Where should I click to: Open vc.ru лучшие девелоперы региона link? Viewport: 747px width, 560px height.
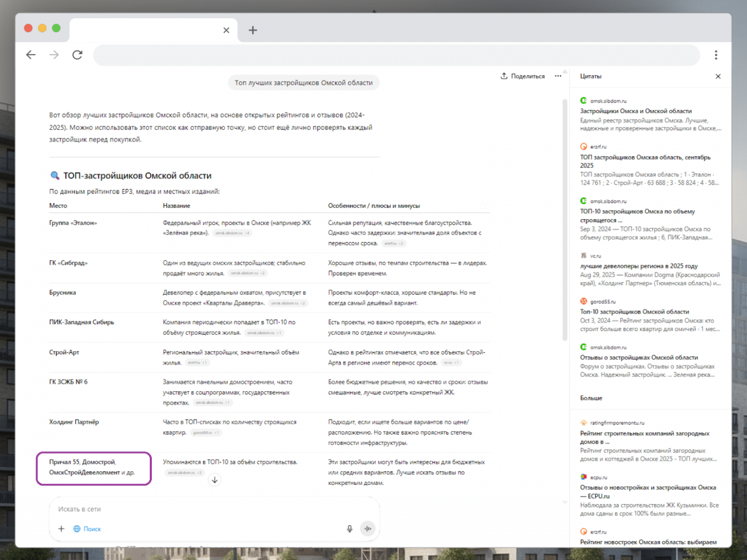click(x=638, y=266)
